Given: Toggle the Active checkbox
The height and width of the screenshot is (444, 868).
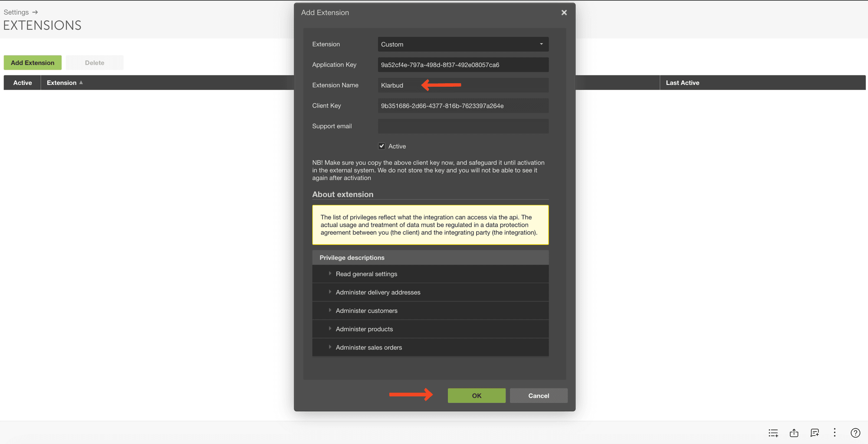Looking at the screenshot, I should [381, 146].
